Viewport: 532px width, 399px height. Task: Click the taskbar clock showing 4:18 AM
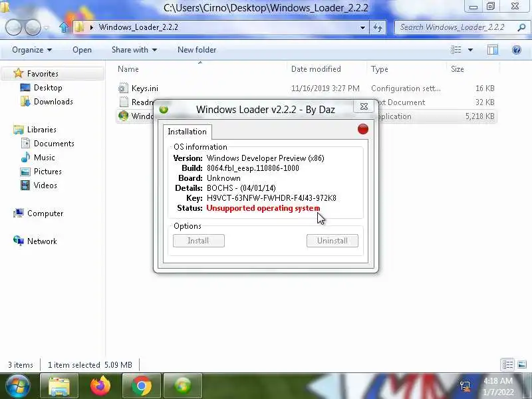pyautogui.click(x=497, y=380)
